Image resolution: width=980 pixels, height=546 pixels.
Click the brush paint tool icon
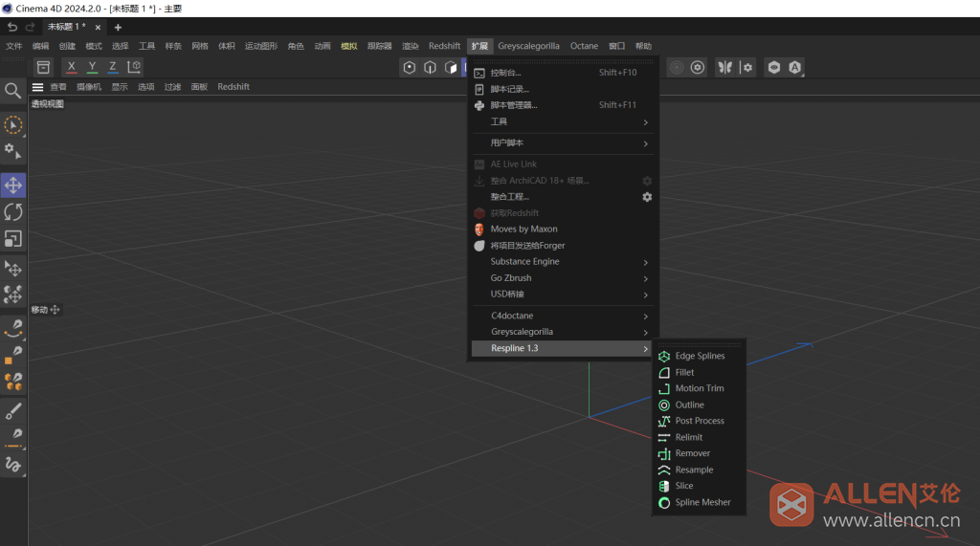pos(13,410)
